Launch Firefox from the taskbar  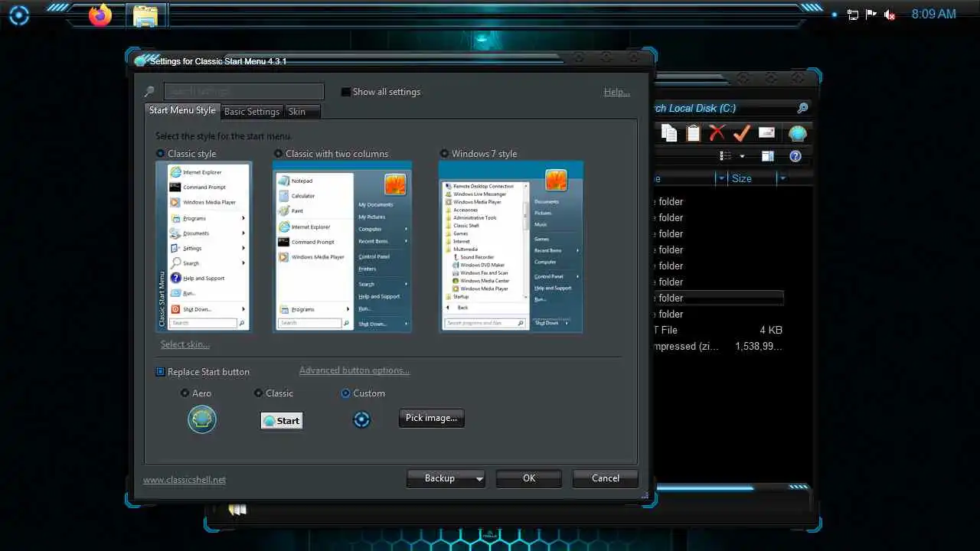pos(100,15)
